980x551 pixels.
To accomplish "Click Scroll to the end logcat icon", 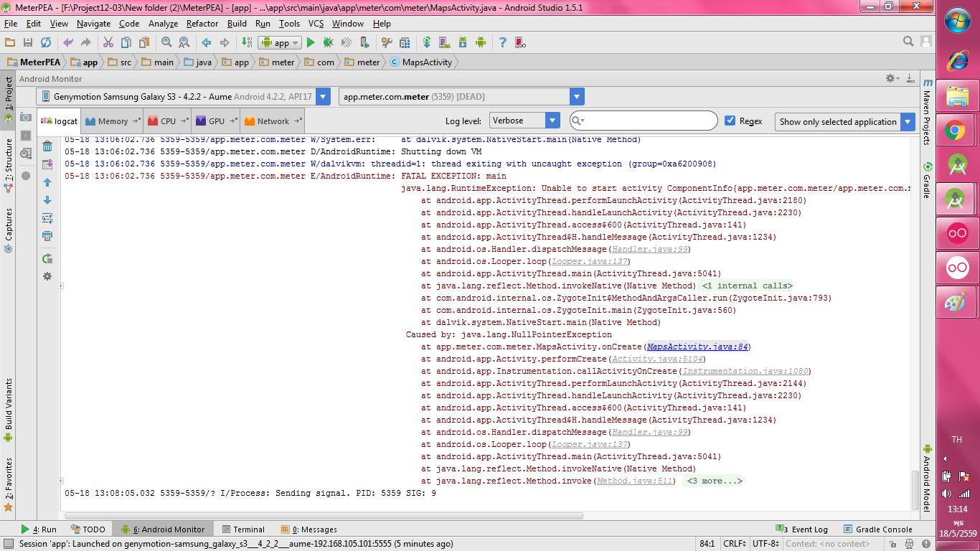I will (47, 164).
